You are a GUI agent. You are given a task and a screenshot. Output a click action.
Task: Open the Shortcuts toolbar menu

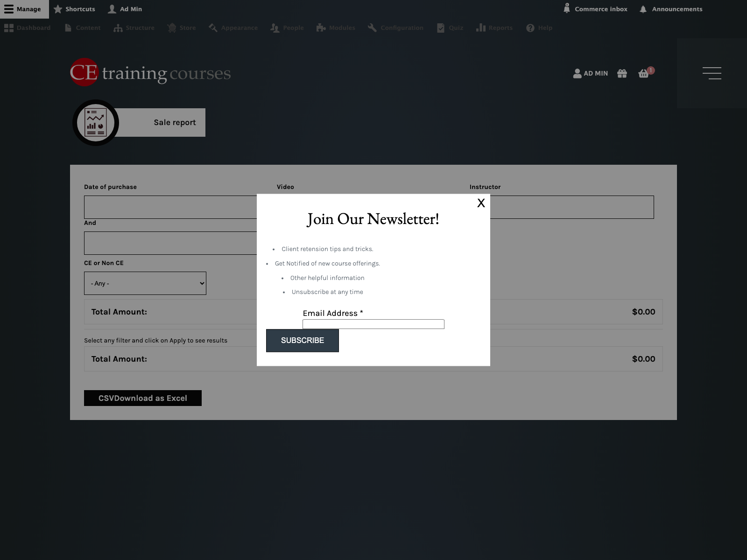click(x=75, y=9)
